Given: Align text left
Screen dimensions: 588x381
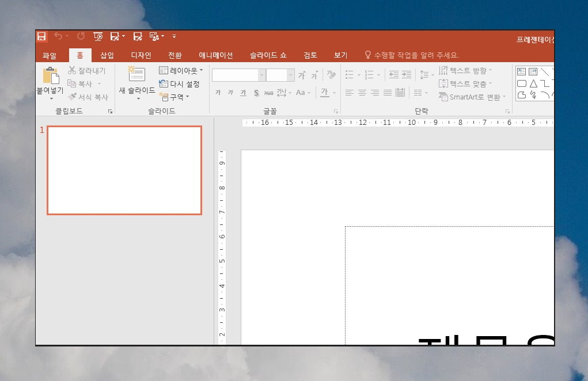Looking at the screenshot, I should (x=350, y=93).
